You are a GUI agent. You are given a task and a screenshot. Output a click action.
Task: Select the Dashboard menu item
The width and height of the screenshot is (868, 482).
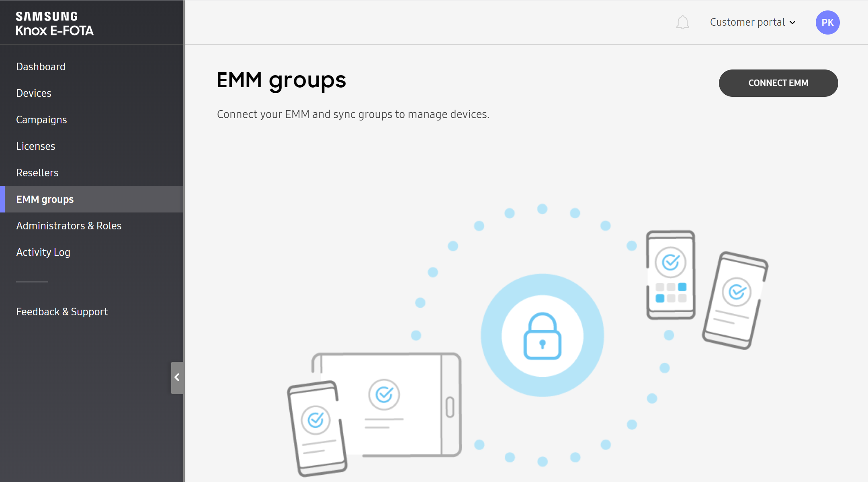40,66
